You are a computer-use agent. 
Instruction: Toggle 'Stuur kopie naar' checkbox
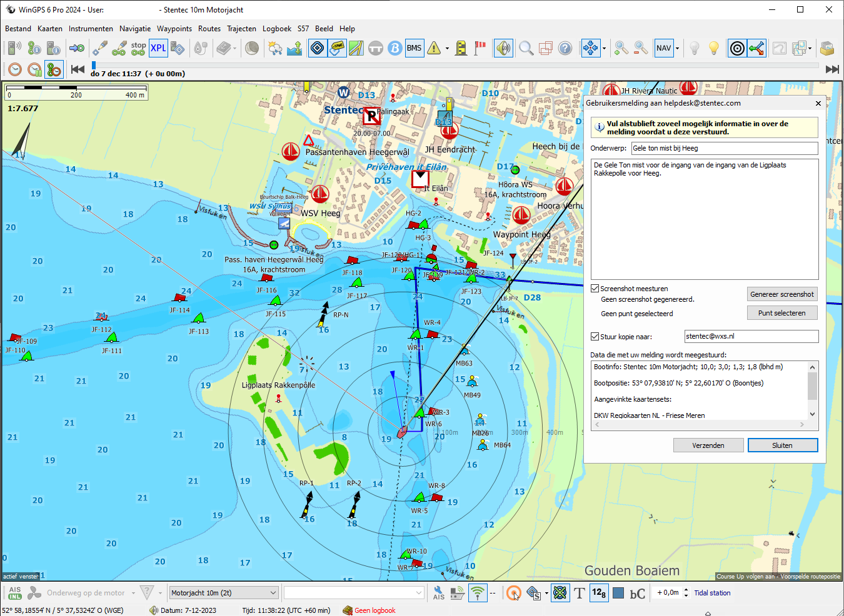pyautogui.click(x=595, y=337)
